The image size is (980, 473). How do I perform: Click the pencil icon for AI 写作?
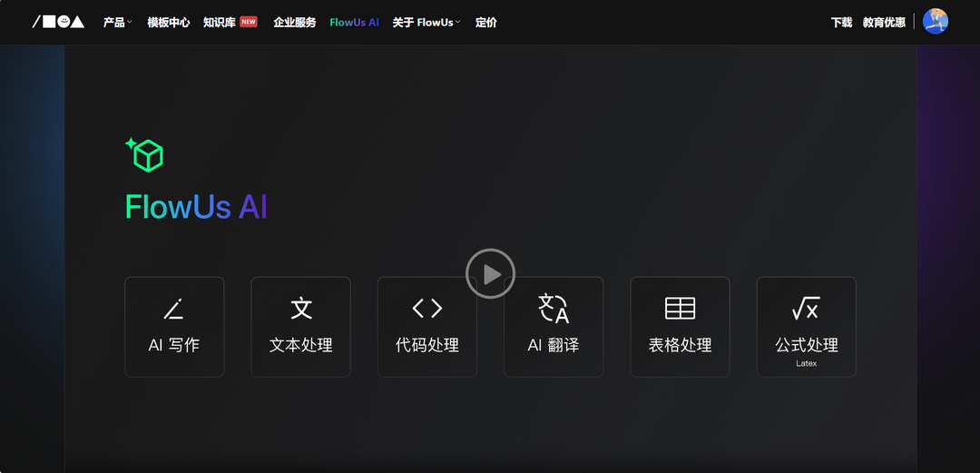173,309
